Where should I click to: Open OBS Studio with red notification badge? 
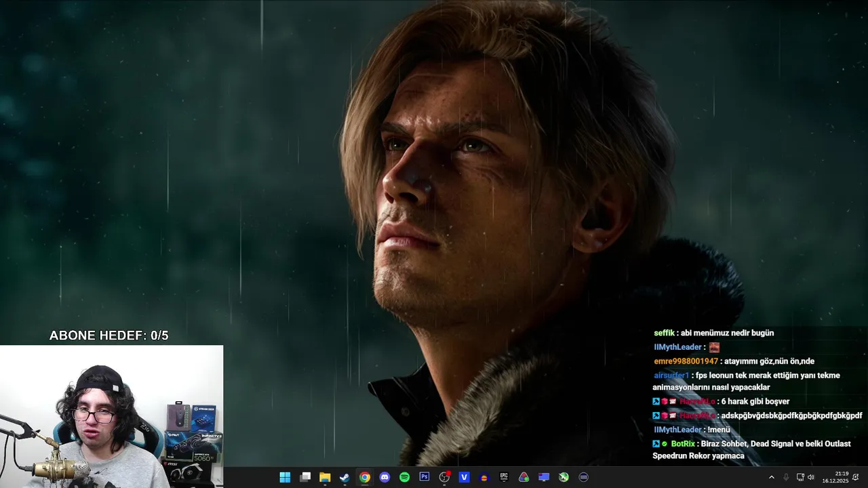[444, 477]
